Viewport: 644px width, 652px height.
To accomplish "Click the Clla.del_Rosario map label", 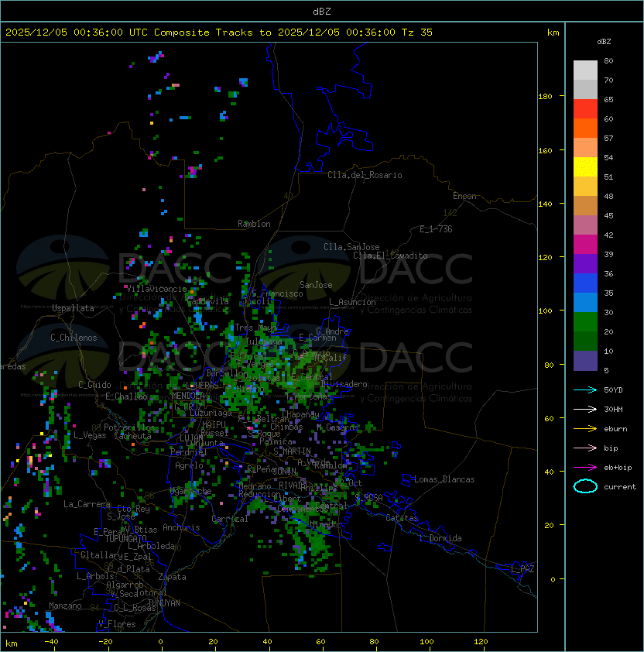I will point(365,175).
